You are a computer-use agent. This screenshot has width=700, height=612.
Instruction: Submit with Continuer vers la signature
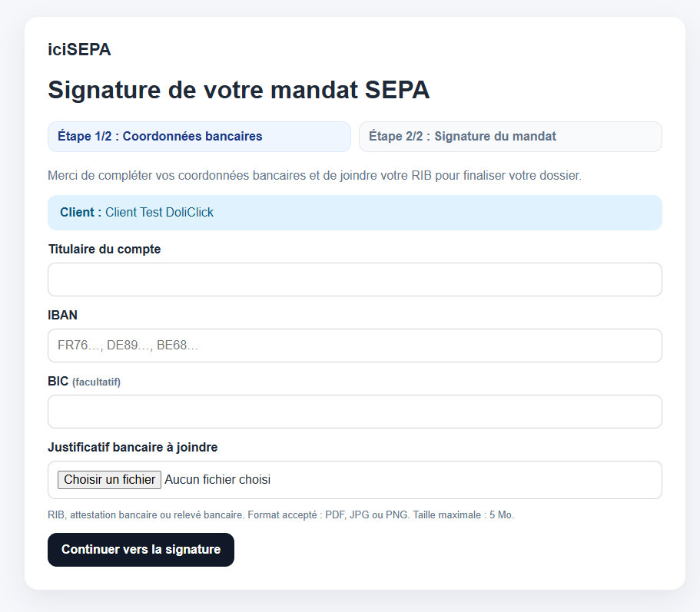tap(141, 550)
